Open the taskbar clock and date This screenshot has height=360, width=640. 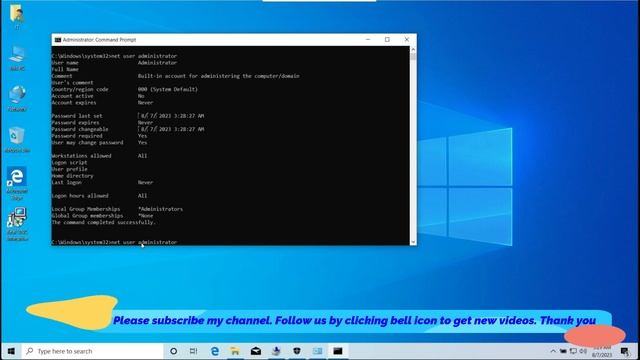pyautogui.click(x=602, y=351)
